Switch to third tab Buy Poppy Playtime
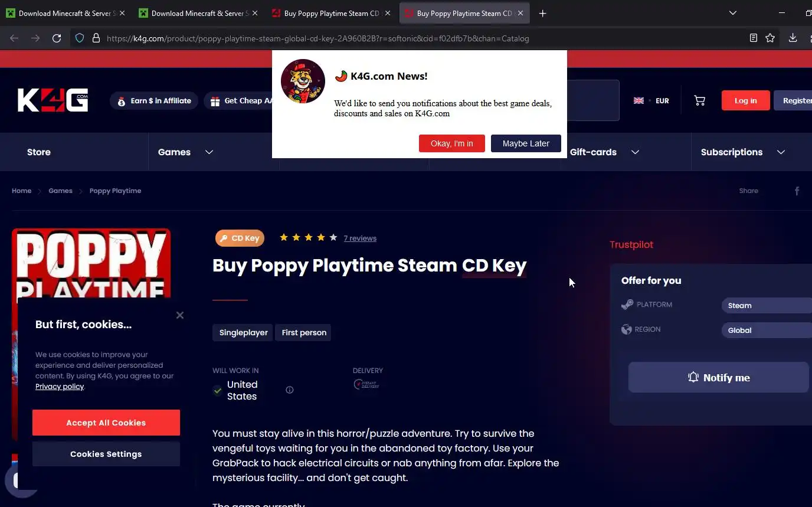812x507 pixels. click(330, 13)
